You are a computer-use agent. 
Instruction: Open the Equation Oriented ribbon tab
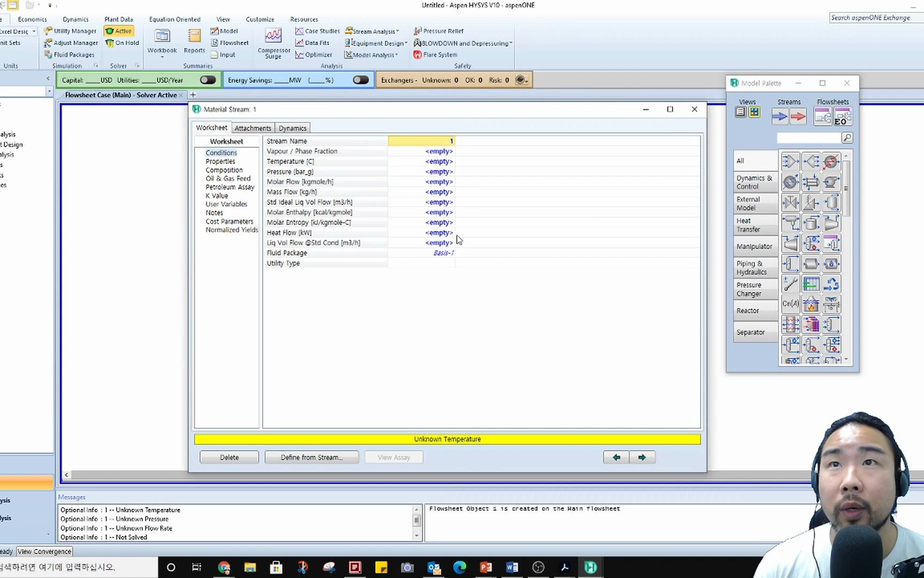(175, 19)
